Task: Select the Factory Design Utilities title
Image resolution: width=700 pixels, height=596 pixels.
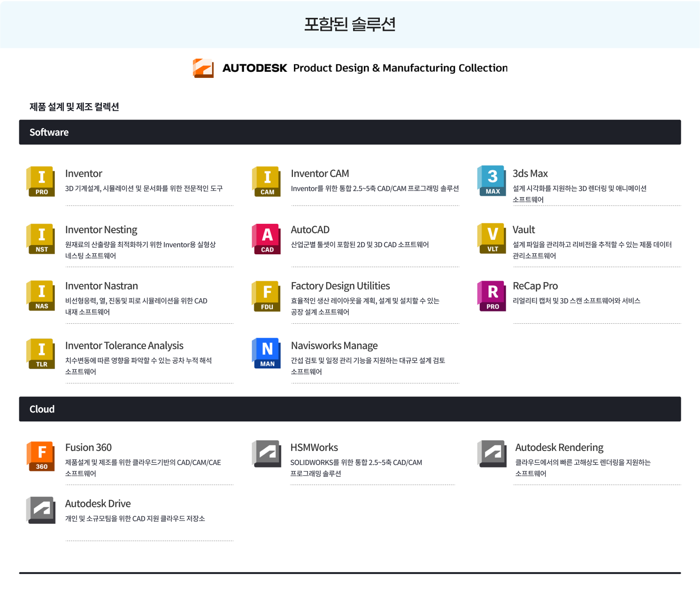Action: 340,286
